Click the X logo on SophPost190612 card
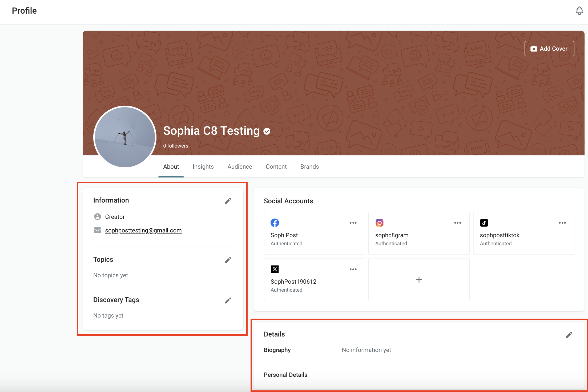588x392 pixels. tap(275, 269)
